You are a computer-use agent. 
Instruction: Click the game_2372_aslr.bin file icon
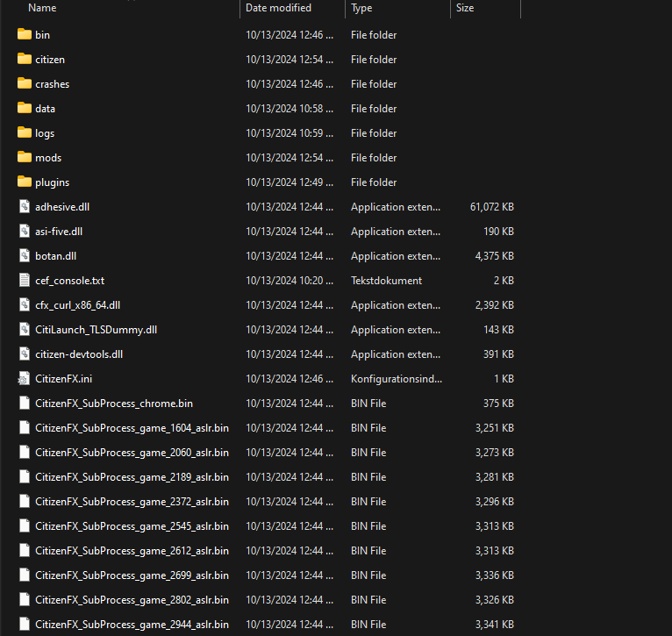tap(25, 502)
